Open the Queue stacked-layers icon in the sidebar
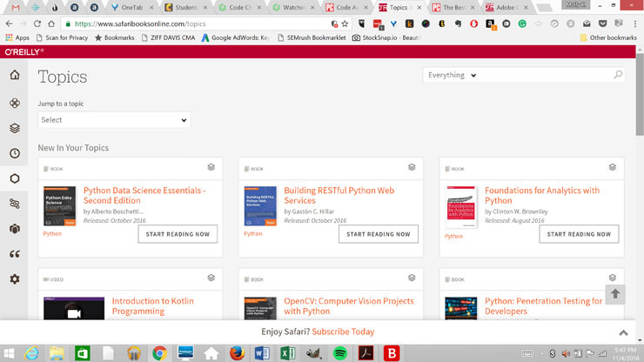This screenshot has width=644, height=362. point(15,128)
